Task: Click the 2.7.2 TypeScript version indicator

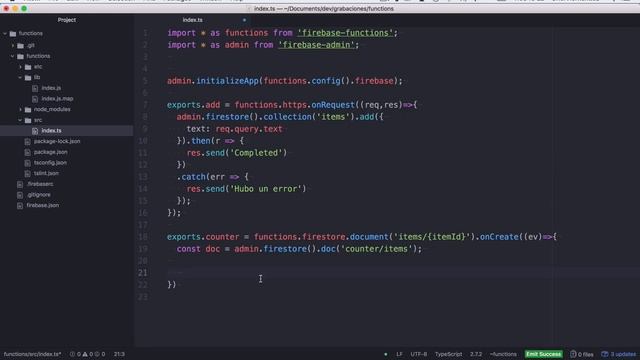Action: pos(476,354)
